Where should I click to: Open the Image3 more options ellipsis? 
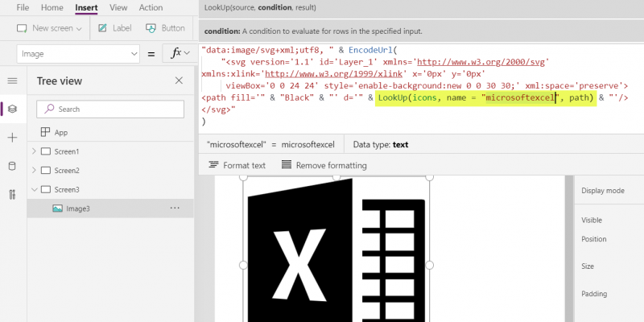[x=175, y=208]
